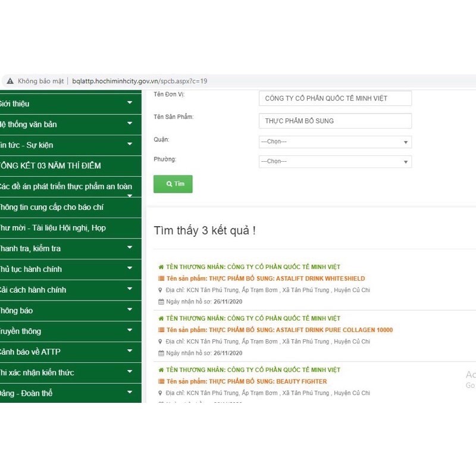Image resolution: width=476 pixels, height=476 pixels.
Task: Open TỔNG KẾT 03 NĂM THÍ ĐIỂM item
Action: click(70, 166)
